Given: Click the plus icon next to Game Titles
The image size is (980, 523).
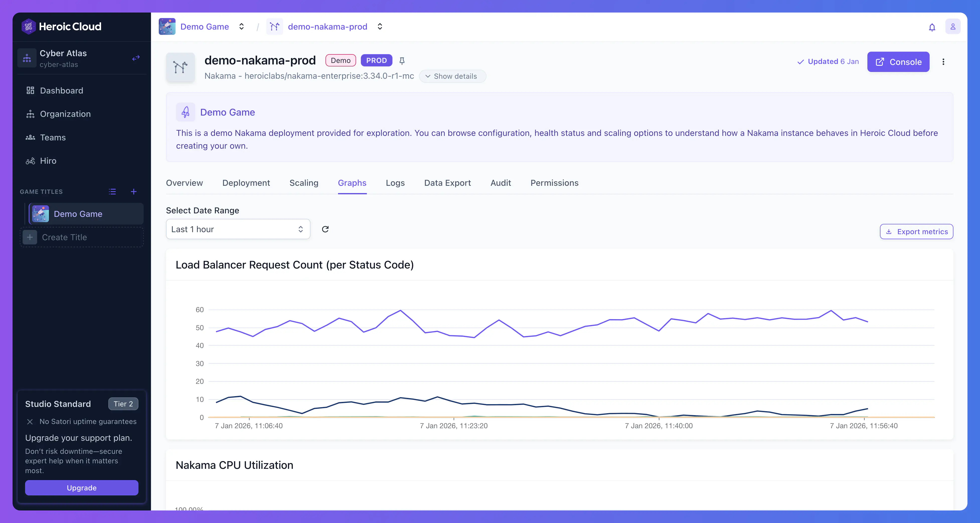Looking at the screenshot, I should [x=133, y=192].
